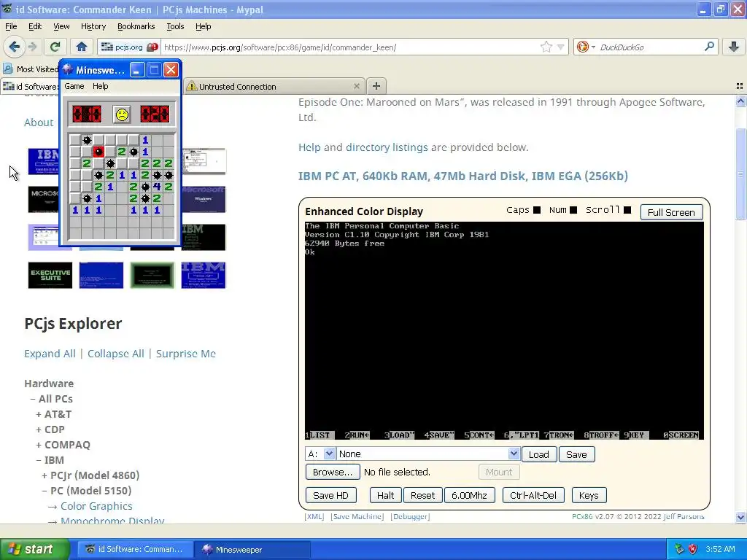Click the Save HD button
This screenshot has width=747, height=560.
[x=330, y=495]
